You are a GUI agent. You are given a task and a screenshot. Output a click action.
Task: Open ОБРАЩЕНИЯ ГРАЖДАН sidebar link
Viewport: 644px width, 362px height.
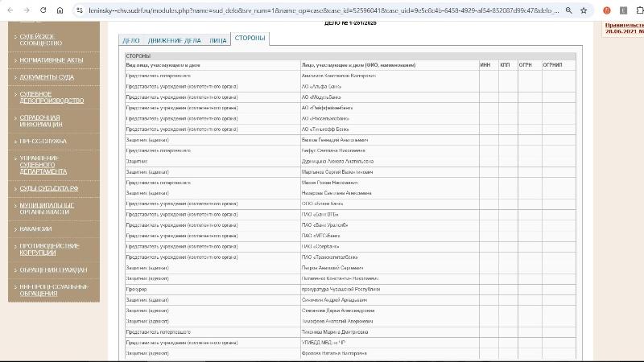[x=53, y=270]
